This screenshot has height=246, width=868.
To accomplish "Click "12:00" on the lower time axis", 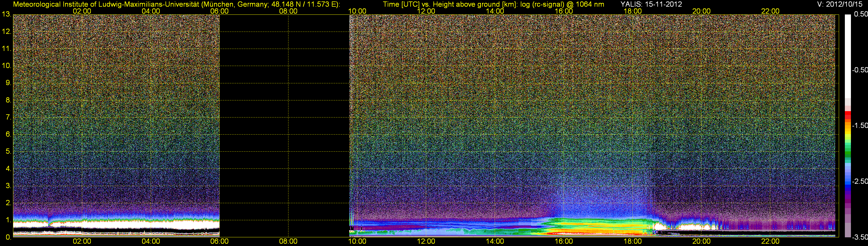I will pyautogui.click(x=426, y=241).
